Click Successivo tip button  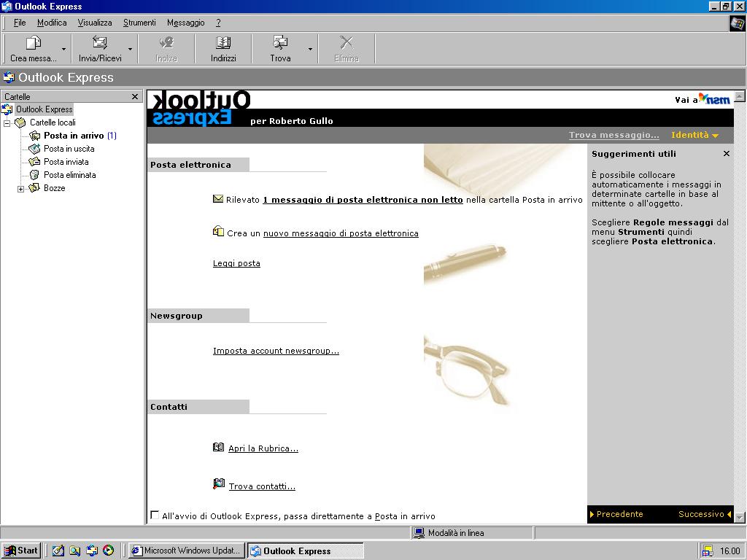tap(705, 514)
